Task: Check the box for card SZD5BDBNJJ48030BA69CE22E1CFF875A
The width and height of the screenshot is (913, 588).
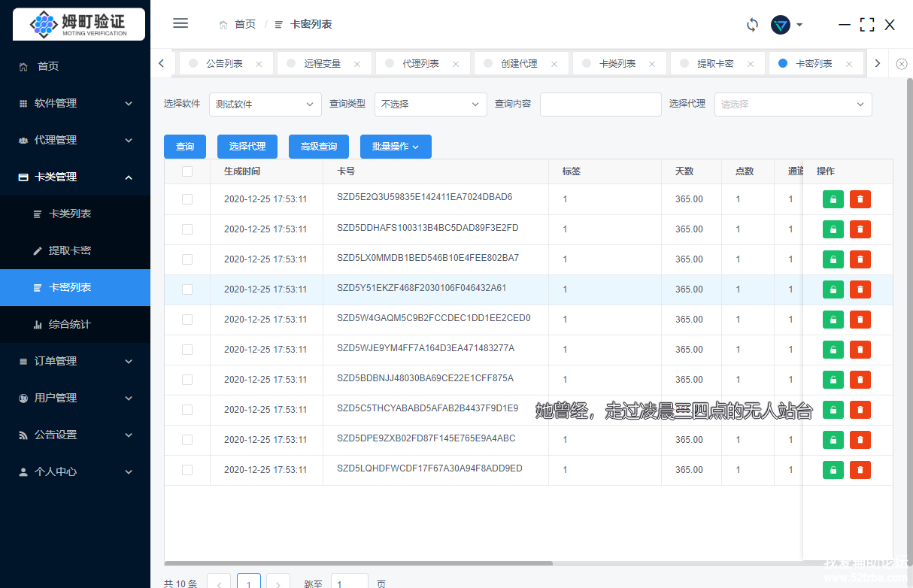Action: 187,380
